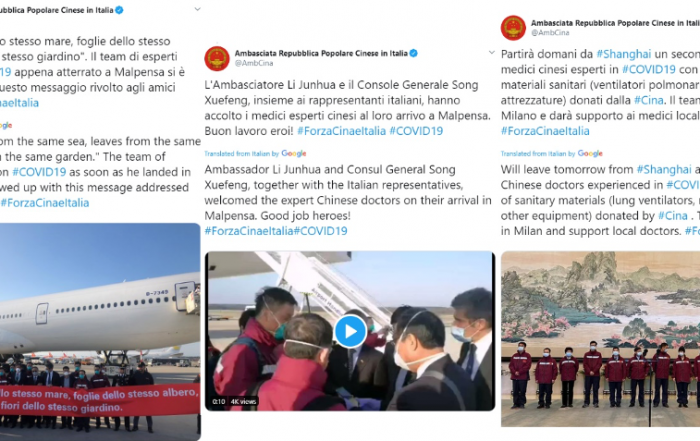
Task: Open the Google logo in the right translation label
Action: click(590, 154)
